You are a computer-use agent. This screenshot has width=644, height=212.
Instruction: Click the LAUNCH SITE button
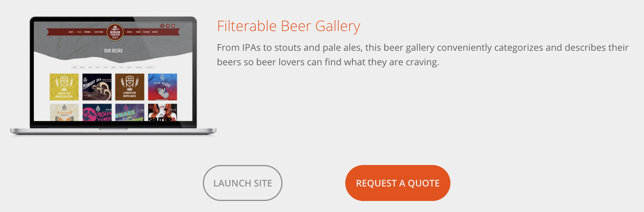point(243,183)
